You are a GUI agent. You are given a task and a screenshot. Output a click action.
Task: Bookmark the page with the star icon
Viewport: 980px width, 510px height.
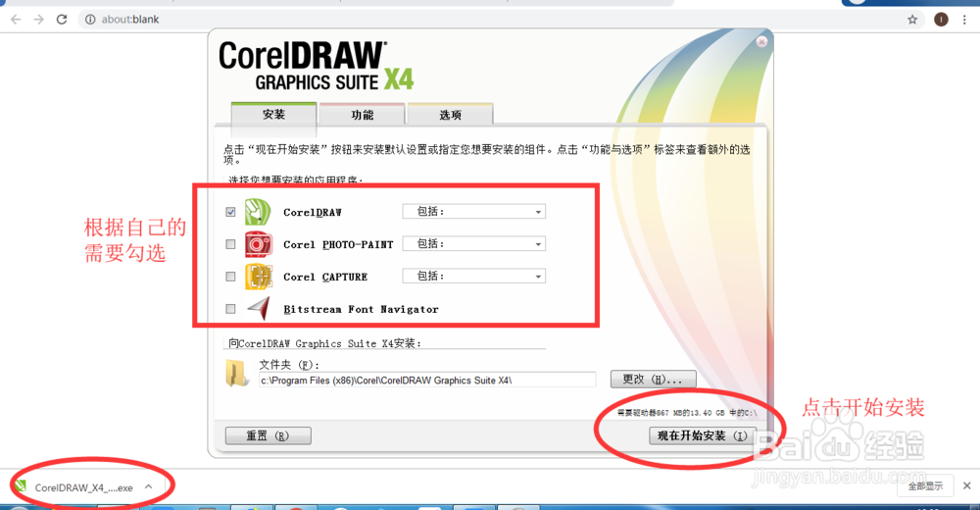(x=912, y=20)
